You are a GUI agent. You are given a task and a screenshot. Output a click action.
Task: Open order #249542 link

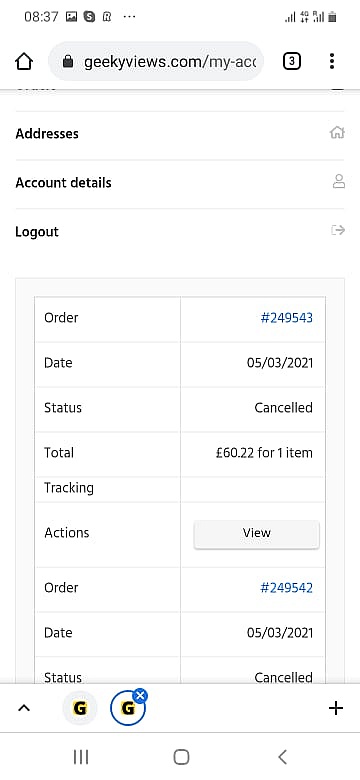287,588
